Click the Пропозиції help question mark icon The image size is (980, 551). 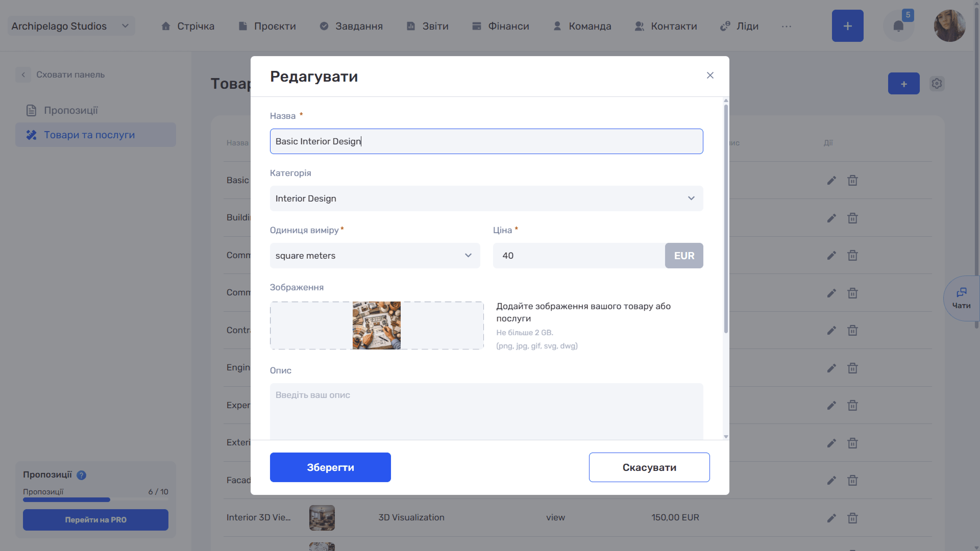coord(81,475)
